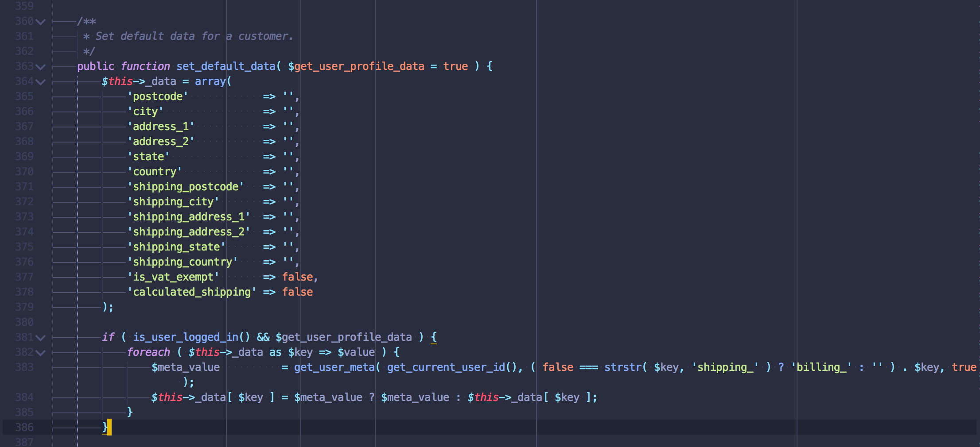Place cursor on 'shipping_postcode' key
Viewport: 980px width, 447px height.
[186, 187]
